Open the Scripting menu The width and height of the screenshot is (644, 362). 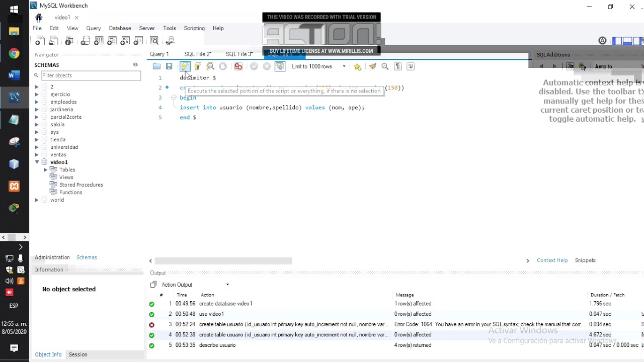194,28
